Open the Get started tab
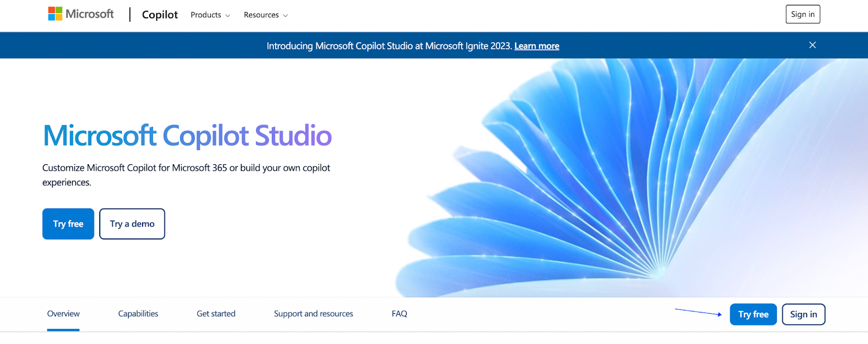Viewport: 868px width, 344px height. pyautogui.click(x=216, y=314)
